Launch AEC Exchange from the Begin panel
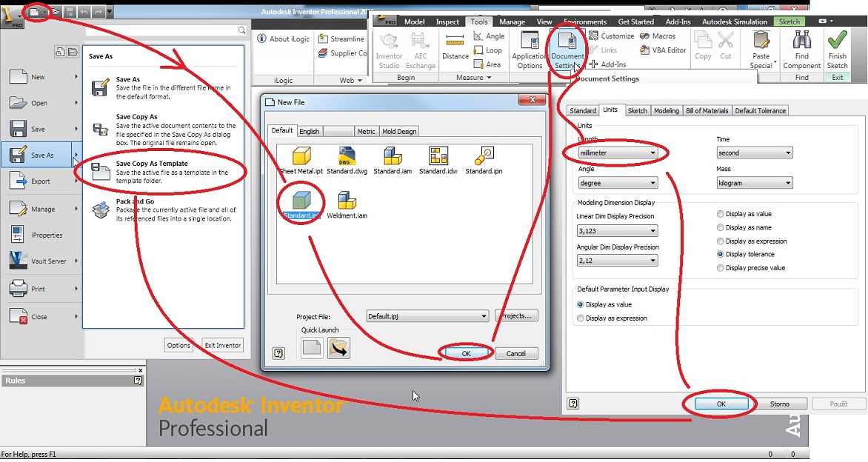Screen dimensions: 868x462 tap(421, 51)
